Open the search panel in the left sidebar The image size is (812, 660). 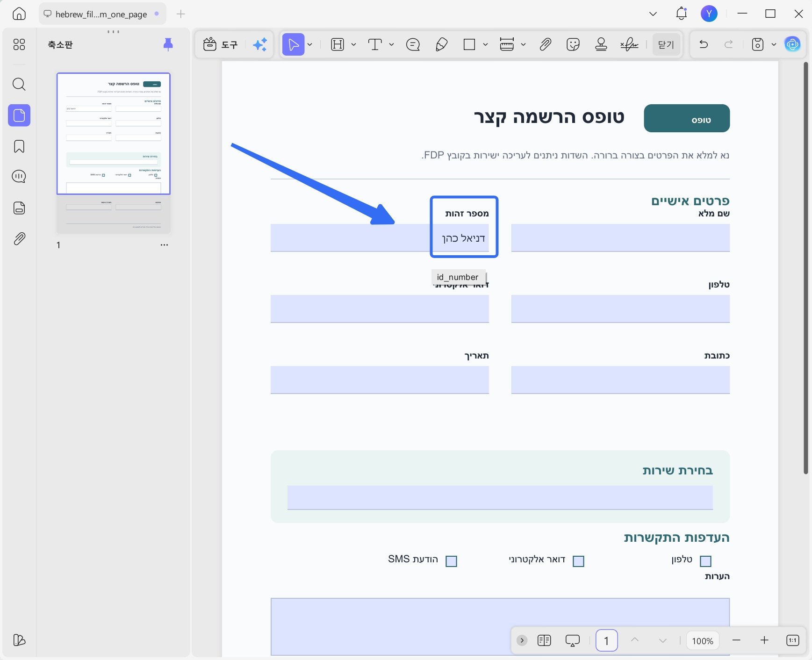(x=19, y=84)
